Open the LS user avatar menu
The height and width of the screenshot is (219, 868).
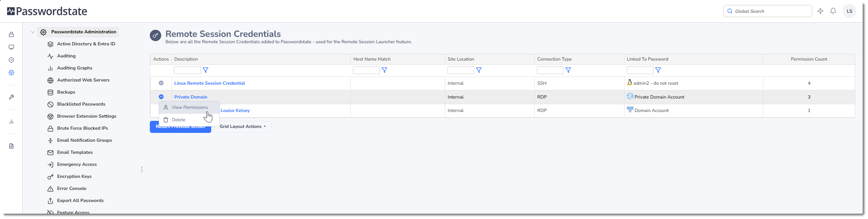click(x=850, y=11)
